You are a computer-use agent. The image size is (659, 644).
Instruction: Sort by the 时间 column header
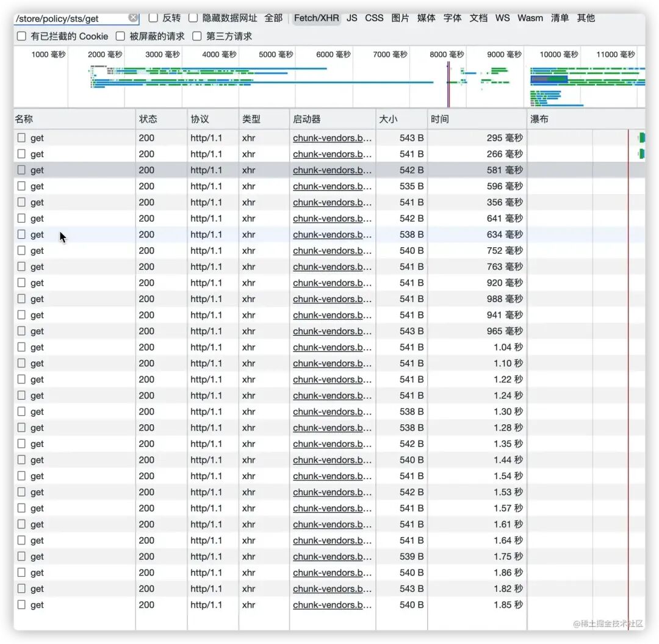pyautogui.click(x=477, y=119)
